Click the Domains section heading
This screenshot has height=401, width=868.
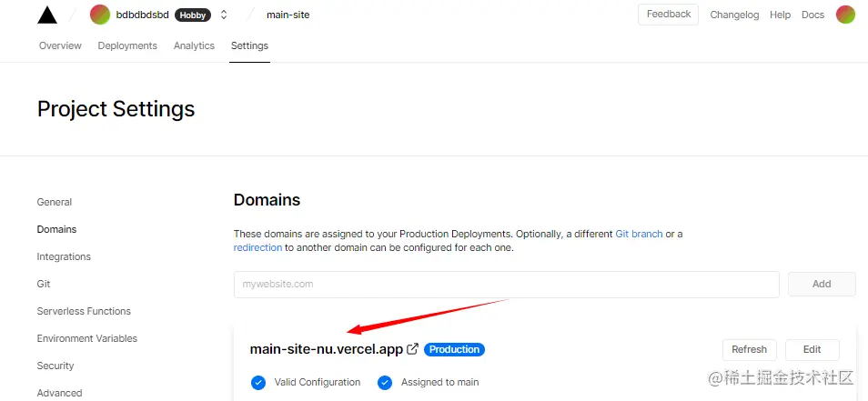267,200
